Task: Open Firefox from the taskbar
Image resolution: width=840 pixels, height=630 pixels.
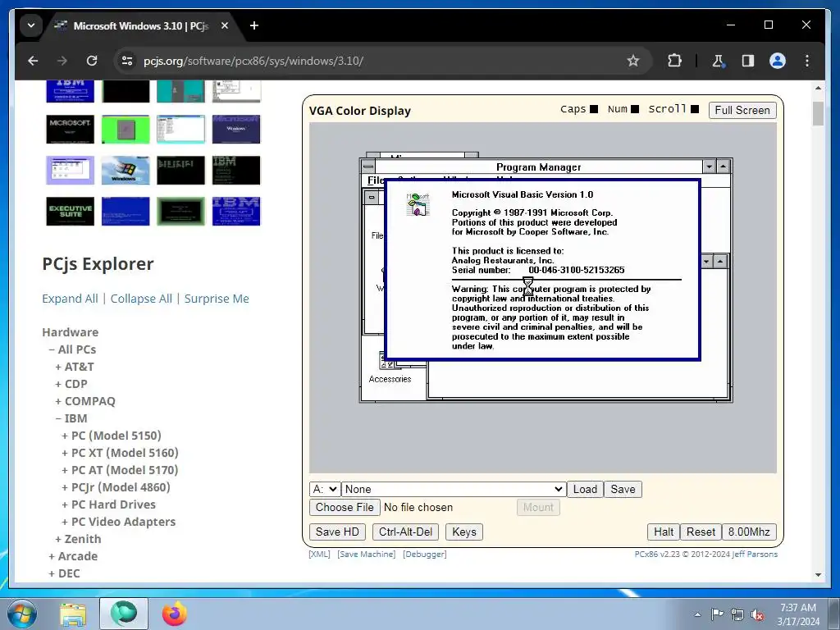Action: pos(174,614)
